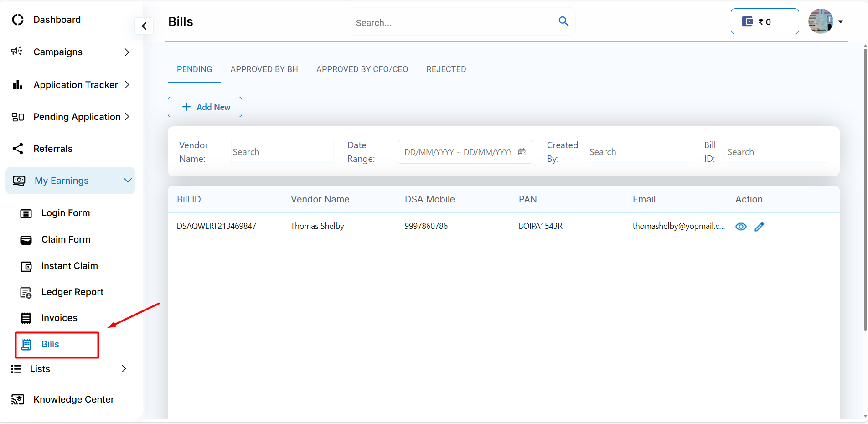Click the Vendor Name search field
Image resolution: width=868 pixels, height=424 pixels.
coord(282,152)
